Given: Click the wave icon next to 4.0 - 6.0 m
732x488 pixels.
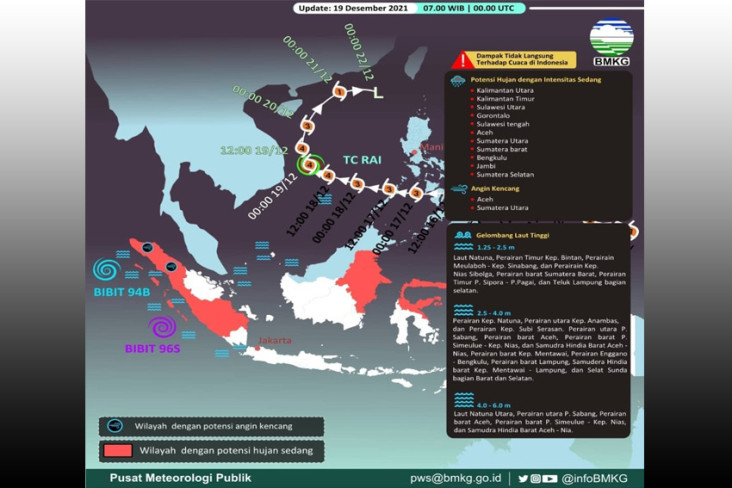Looking at the screenshot, I should click(464, 400).
